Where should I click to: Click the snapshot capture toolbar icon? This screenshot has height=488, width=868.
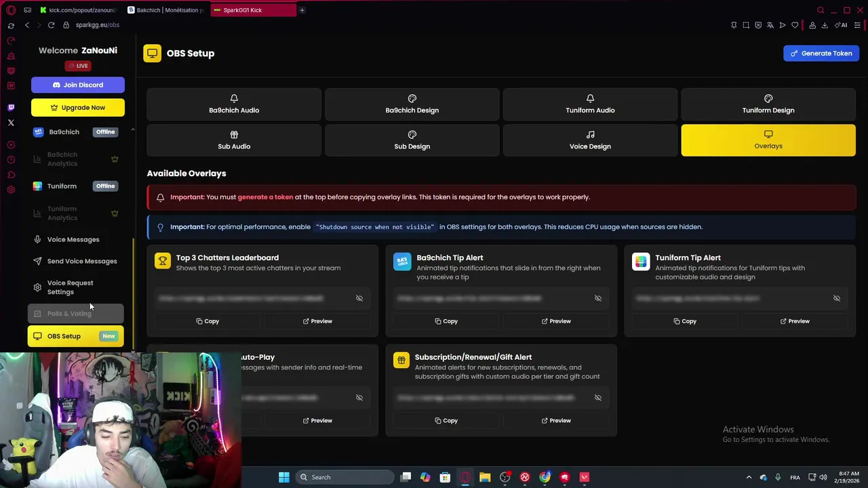[x=746, y=25]
